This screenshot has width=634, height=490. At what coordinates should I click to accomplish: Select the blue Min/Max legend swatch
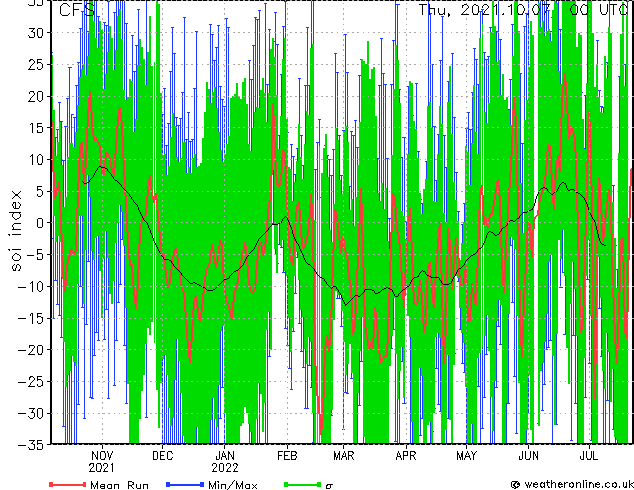185,484
